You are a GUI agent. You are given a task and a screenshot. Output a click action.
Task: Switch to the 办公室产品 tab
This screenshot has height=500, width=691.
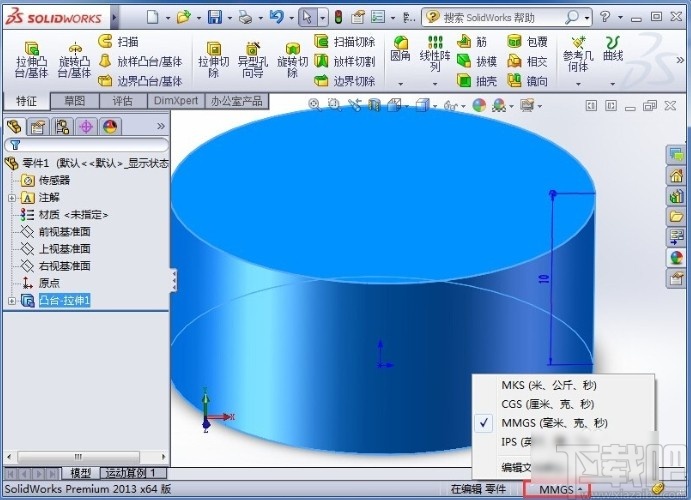click(x=237, y=101)
